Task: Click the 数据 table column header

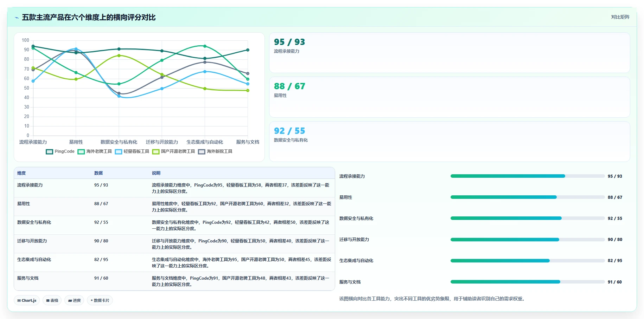Action: pyautogui.click(x=98, y=173)
